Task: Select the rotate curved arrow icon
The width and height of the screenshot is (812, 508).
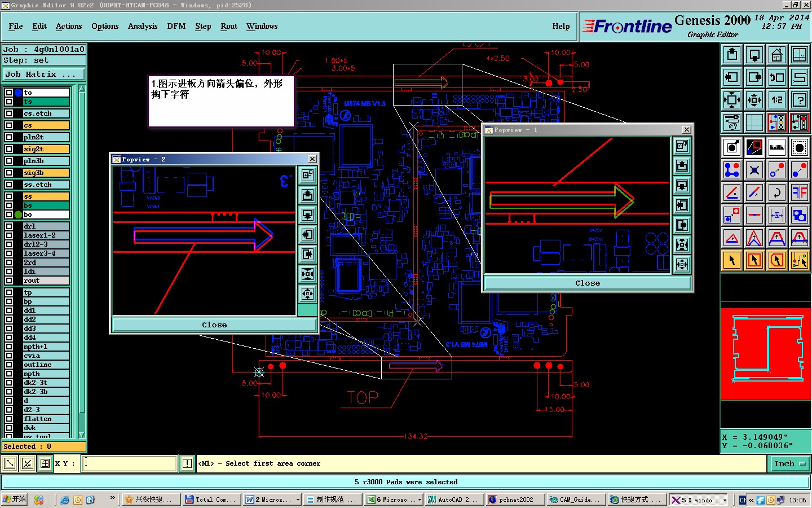Action: 777,192
